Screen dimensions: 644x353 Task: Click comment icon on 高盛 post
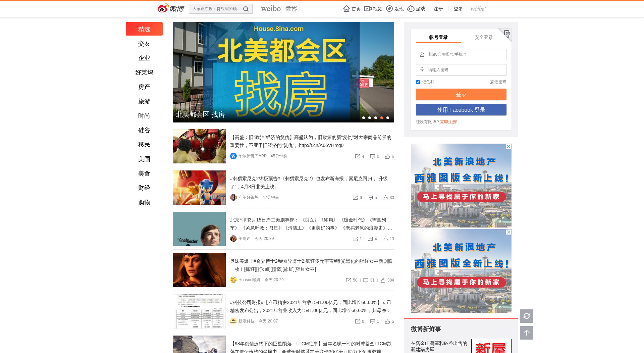[x=372, y=156]
